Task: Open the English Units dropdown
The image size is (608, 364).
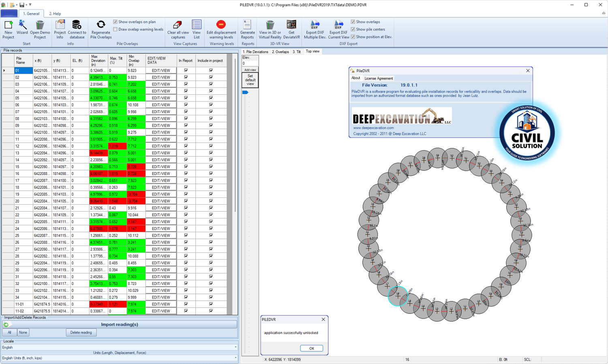Action: tap(120, 358)
